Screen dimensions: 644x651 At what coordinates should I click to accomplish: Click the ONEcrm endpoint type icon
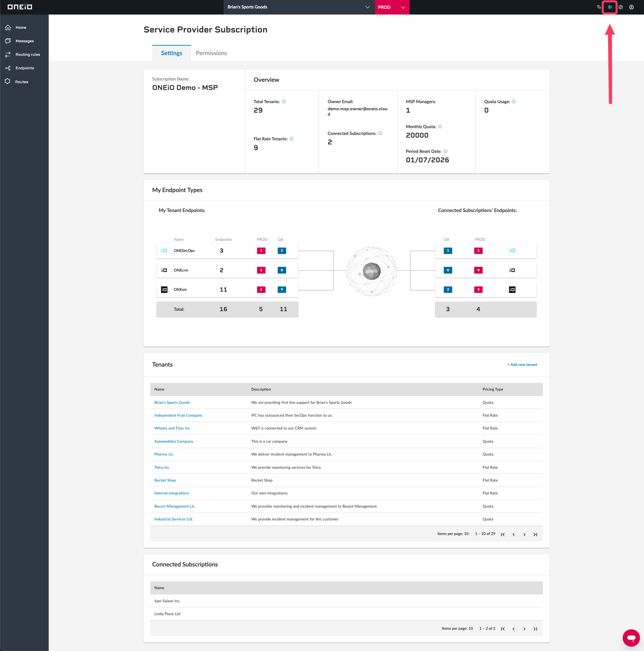point(164,270)
